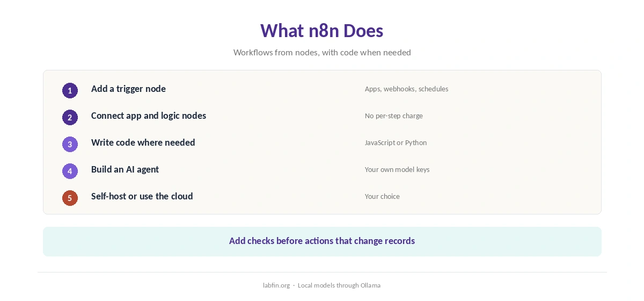Image resolution: width=644 pixels, height=301 pixels.
Task: Select 'Connect app and logic nodes' text
Action: [149, 116]
